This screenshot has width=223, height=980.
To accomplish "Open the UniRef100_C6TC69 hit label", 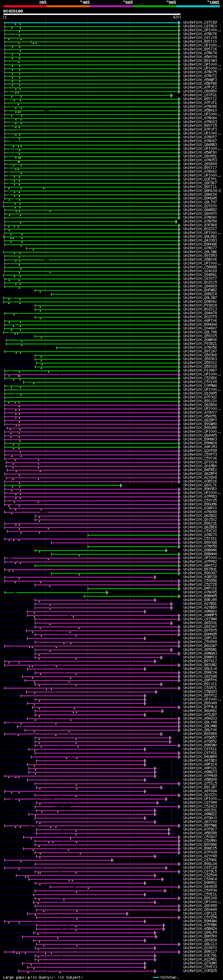I will [200, 23].
